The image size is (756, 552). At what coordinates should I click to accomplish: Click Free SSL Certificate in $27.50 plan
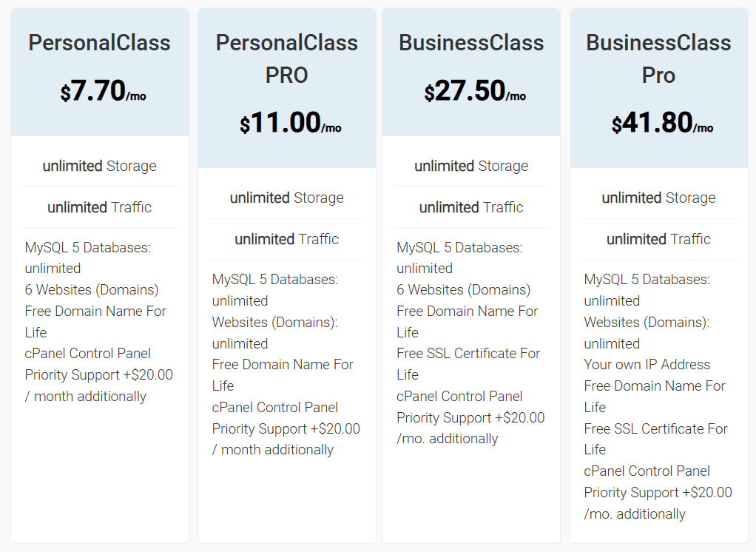[x=468, y=354]
